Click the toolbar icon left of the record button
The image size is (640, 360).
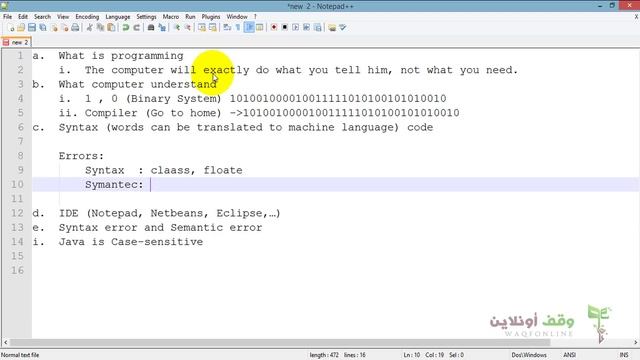[x=260, y=27]
